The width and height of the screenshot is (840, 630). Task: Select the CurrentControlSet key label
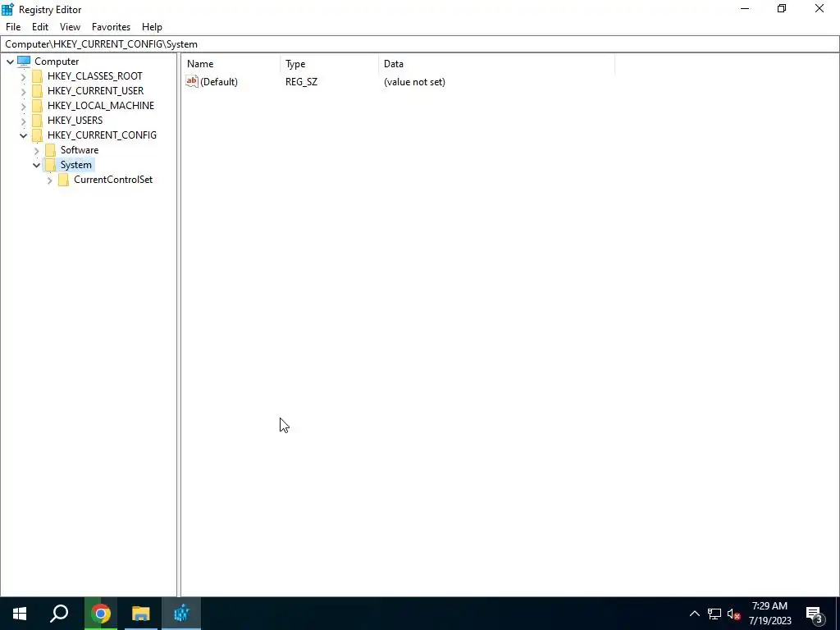[x=113, y=180]
